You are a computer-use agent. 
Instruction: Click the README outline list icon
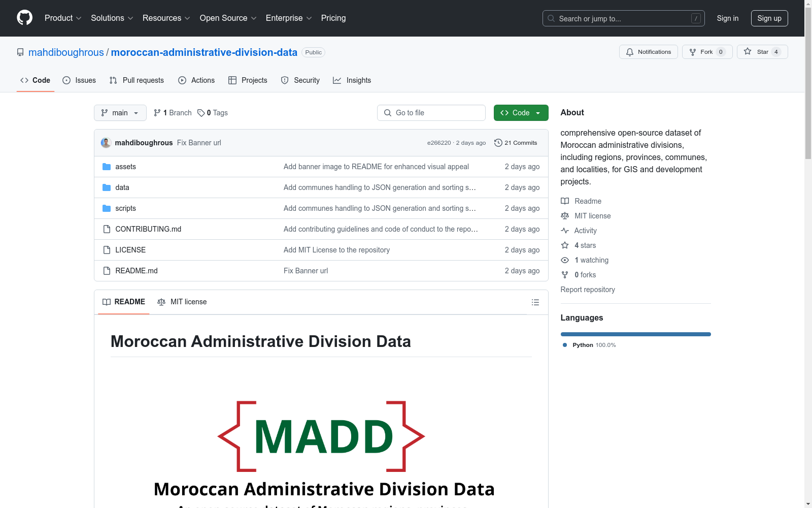click(535, 302)
